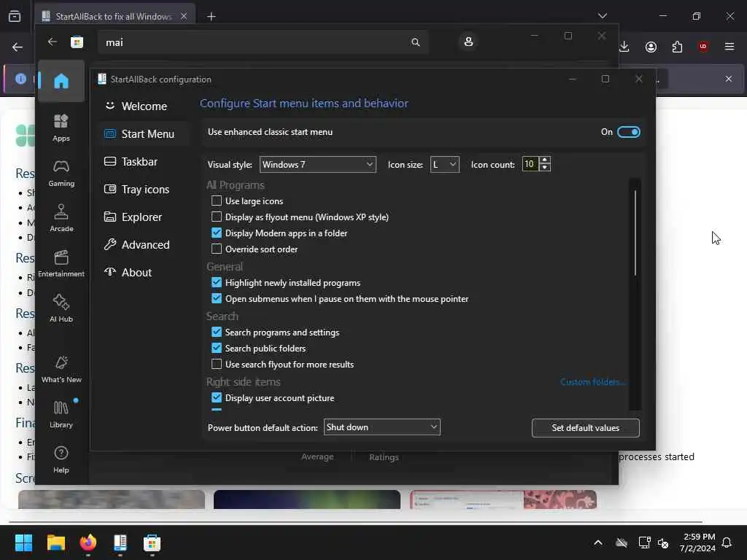
Task: Open Explorer settings in StartAllBack
Action: (144, 217)
